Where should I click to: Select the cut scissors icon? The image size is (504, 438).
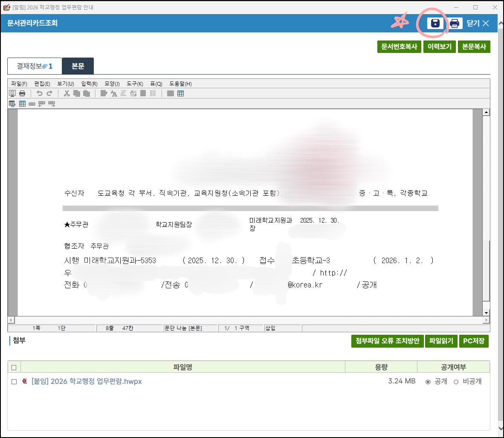(67, 93)
